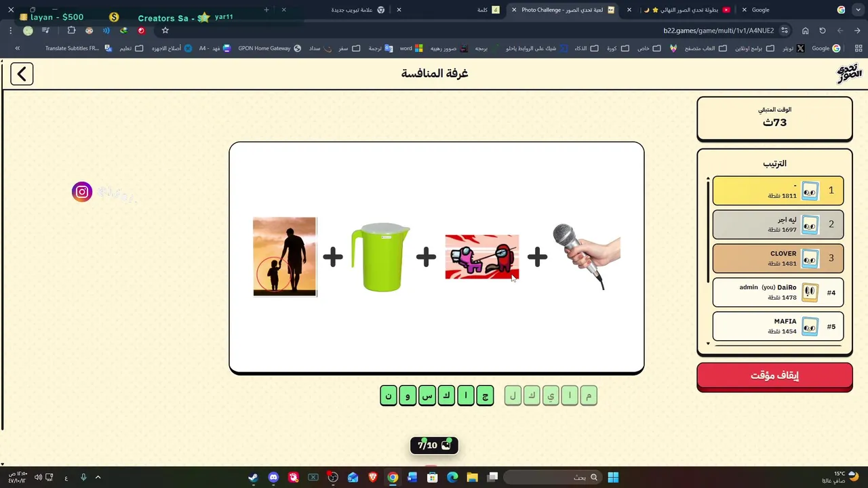Open the تعليم bookmark folder
Viewport: 868px width, 488px height.
132,48
